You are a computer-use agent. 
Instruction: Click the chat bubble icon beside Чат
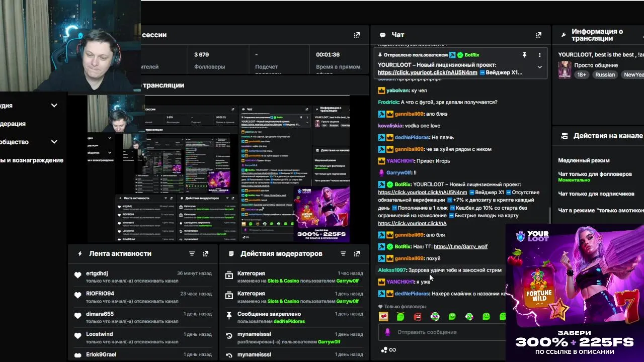click(x=383, y=35)
